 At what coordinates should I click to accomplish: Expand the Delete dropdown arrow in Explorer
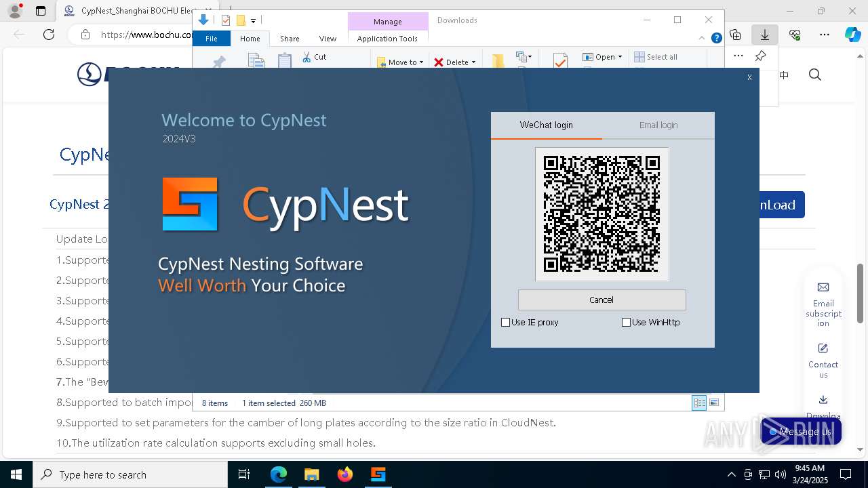click(473, 62)
